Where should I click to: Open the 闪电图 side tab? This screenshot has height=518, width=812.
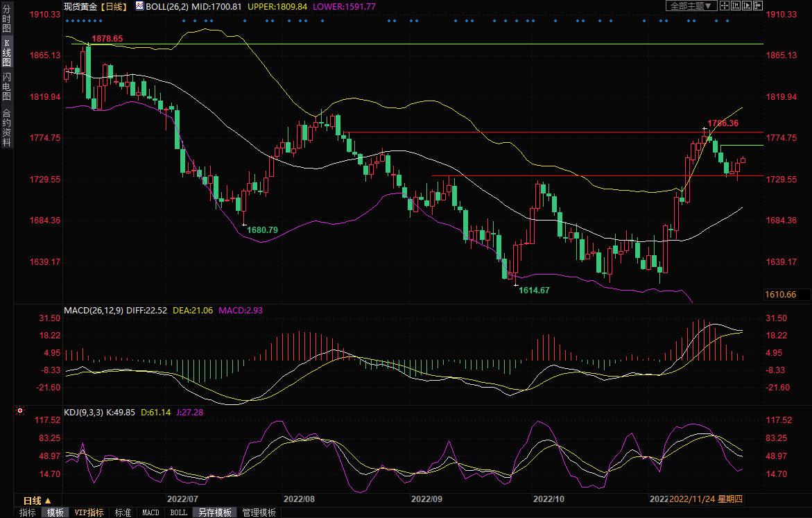pos(6,87)
